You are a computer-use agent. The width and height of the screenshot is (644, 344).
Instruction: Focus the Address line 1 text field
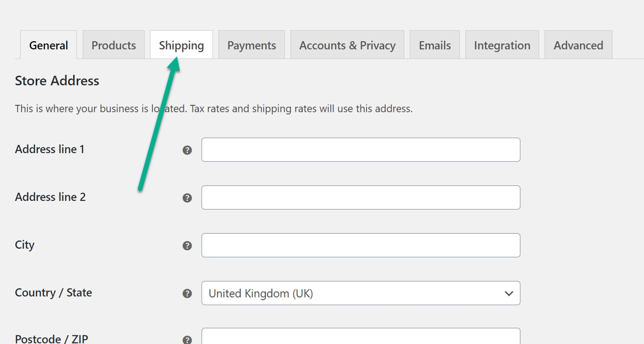tap(360, 150)
